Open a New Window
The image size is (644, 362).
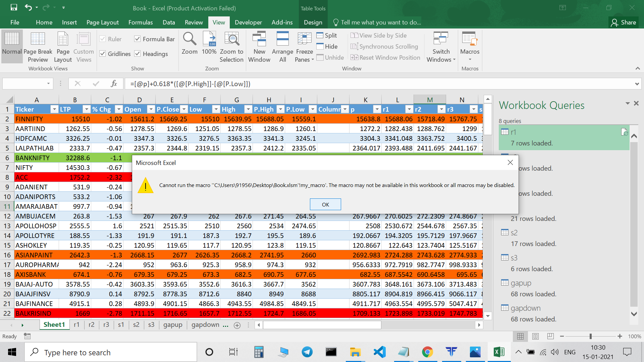(259, 39)
